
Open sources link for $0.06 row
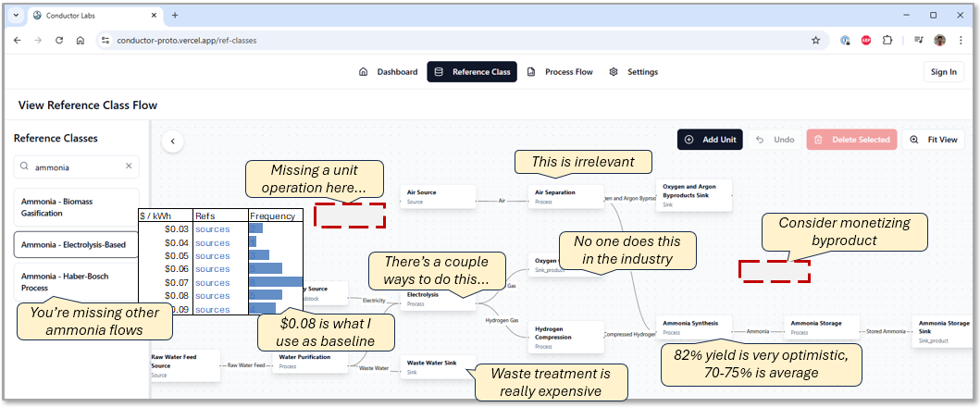pos(212,269)
